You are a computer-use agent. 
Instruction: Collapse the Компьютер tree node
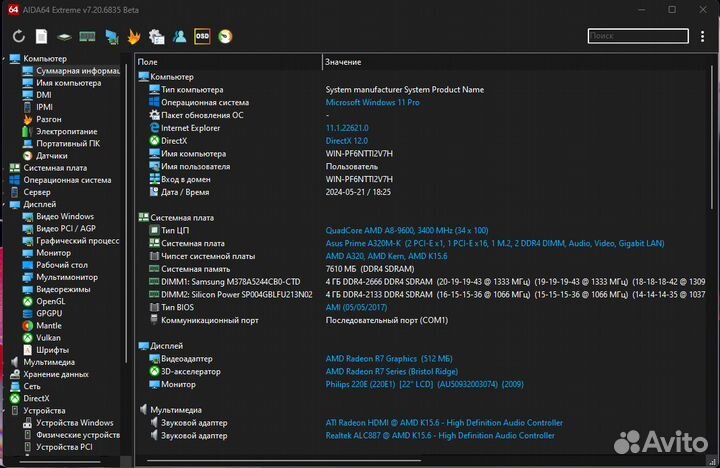coord(5,59)
